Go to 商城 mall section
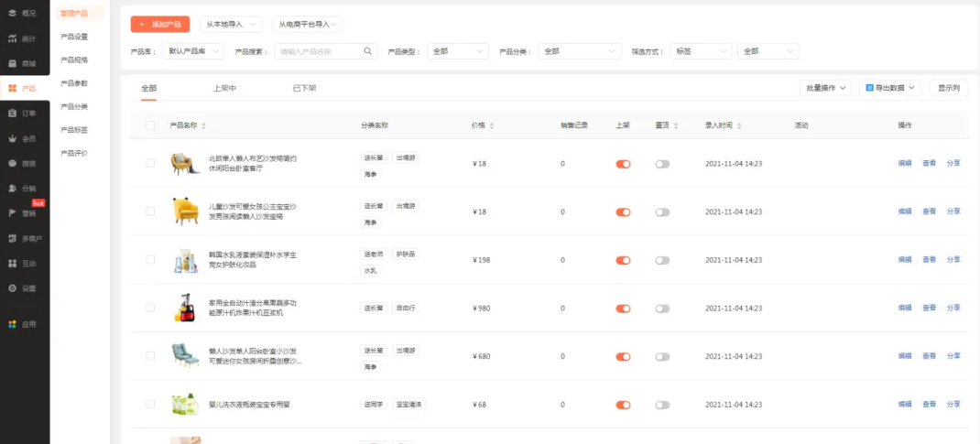The image size is (980, 444). point(24,64)
